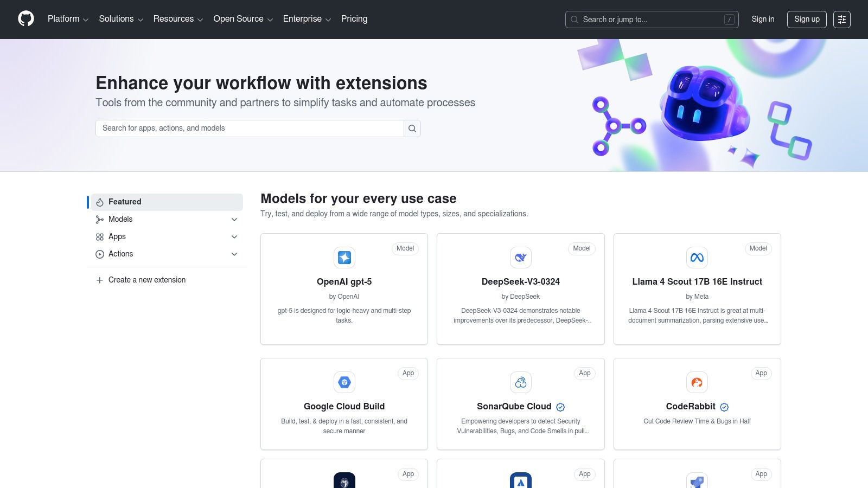Expand the Apps category chevron
868x488 pixels.
point(234,236)
